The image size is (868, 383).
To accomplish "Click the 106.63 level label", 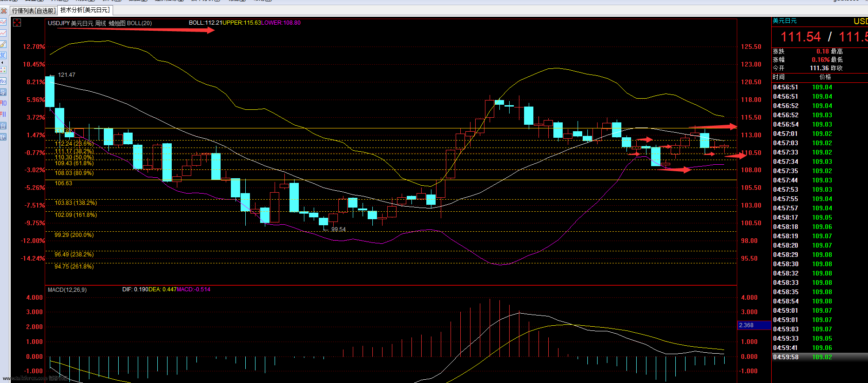I will click(x=63, y=183).
